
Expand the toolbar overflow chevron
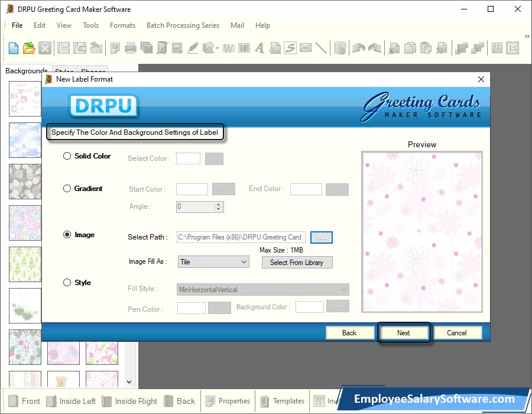click(x=527, y=36)
